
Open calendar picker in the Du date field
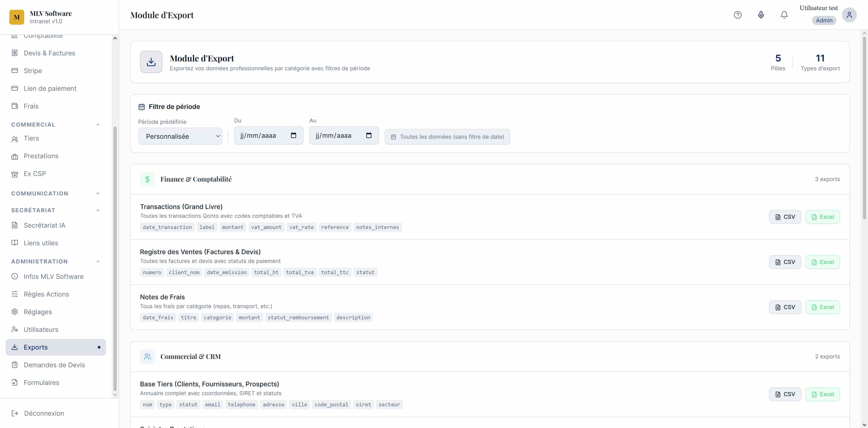click(294, 135)
